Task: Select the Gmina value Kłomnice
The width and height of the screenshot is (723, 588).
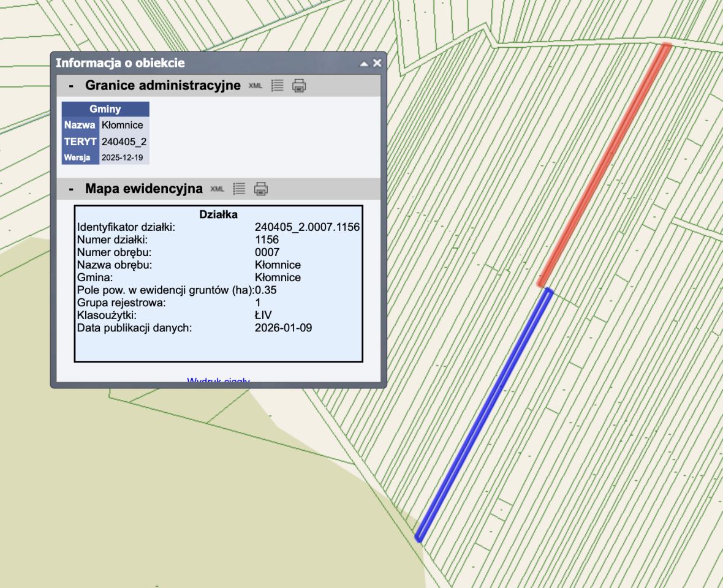Action: pos(278,277)
